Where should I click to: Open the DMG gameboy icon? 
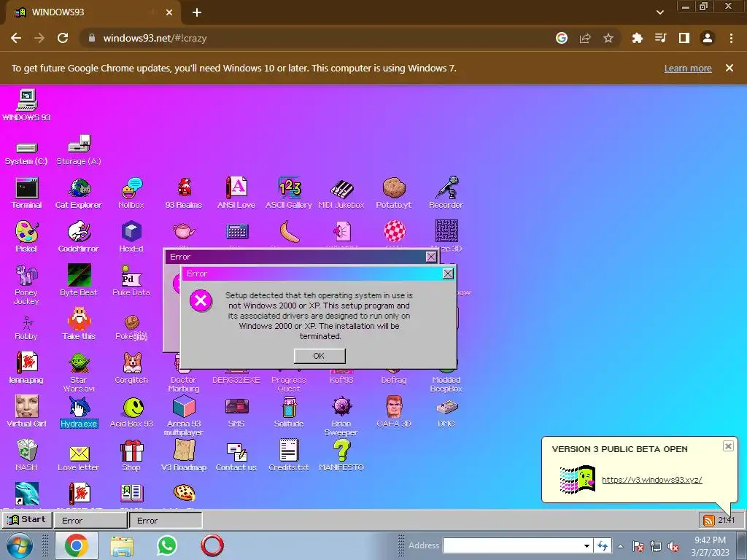(x=446, y=413)
